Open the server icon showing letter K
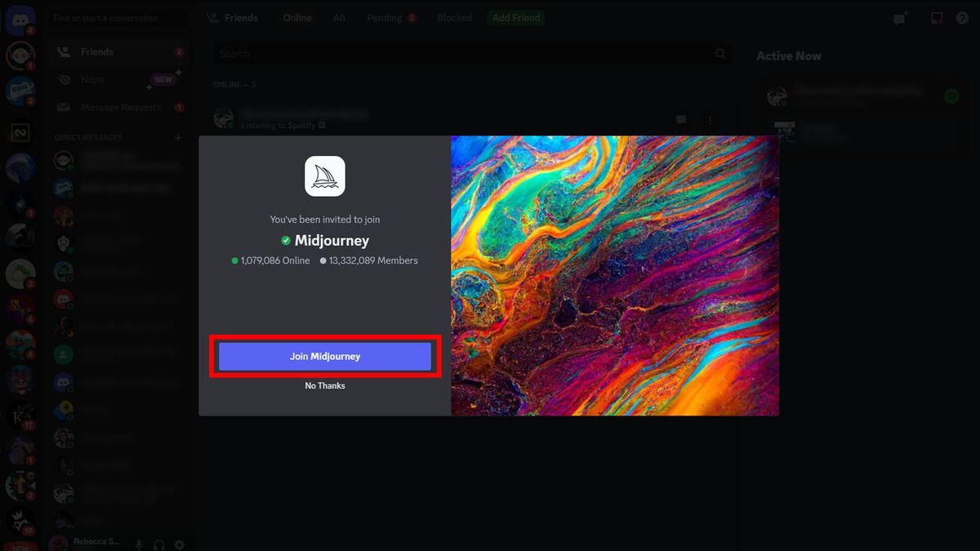This screenshot has height=551, width=980. [x=20, y=415]
